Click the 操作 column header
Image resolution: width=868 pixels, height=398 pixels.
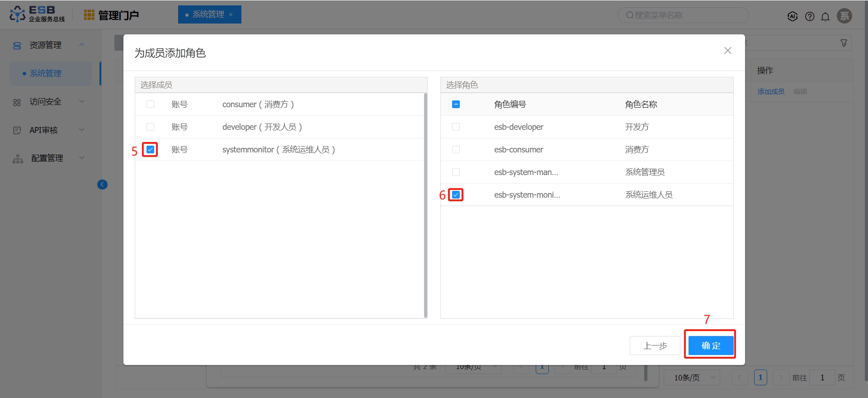coord(765,71)
